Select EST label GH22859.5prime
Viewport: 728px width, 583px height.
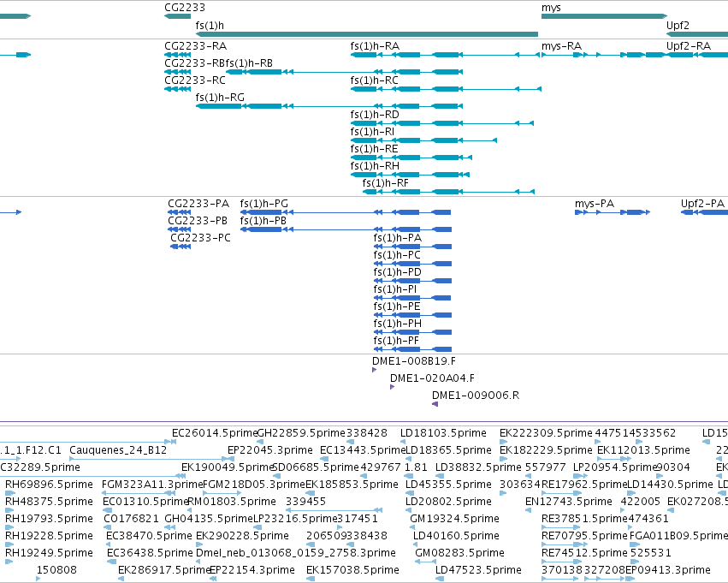click(x=301, y=433)
